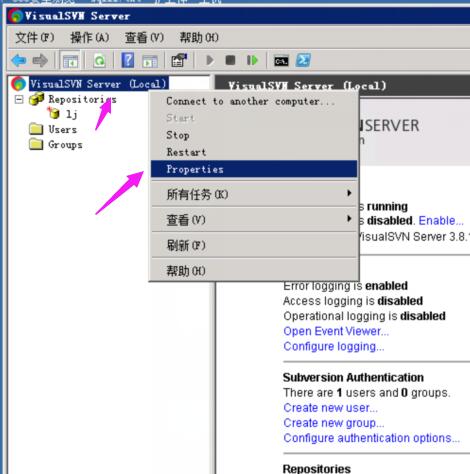Image resolution: width=470 pixels, height=474 pixels.
Task: Open the PowerShell toolbar icon
Action: point(303,60)
